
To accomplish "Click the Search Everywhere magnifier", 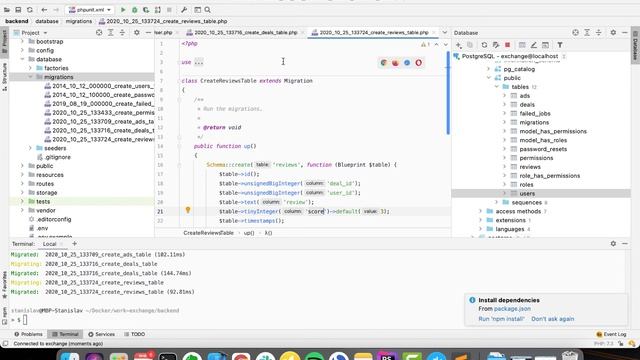I will pos(207,10).
